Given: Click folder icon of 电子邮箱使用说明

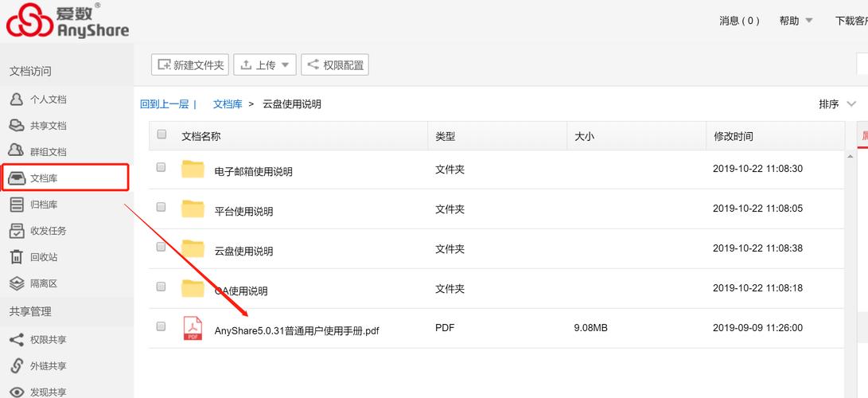Looking at the screenshot, I should point(193,169).
